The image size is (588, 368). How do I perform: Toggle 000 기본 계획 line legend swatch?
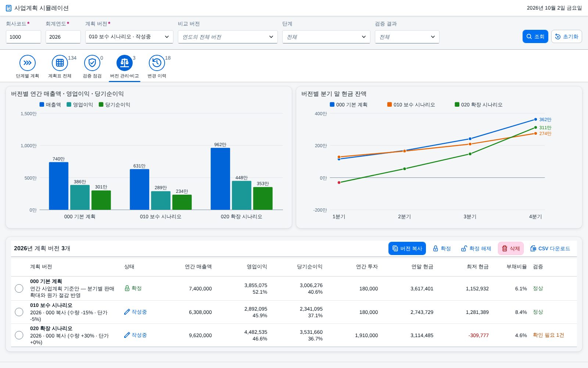point(332,105)
